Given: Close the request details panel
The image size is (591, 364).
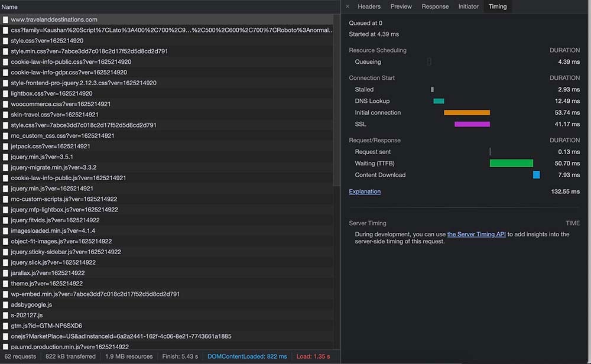Looking at the screenshot, I should [347, 6].
